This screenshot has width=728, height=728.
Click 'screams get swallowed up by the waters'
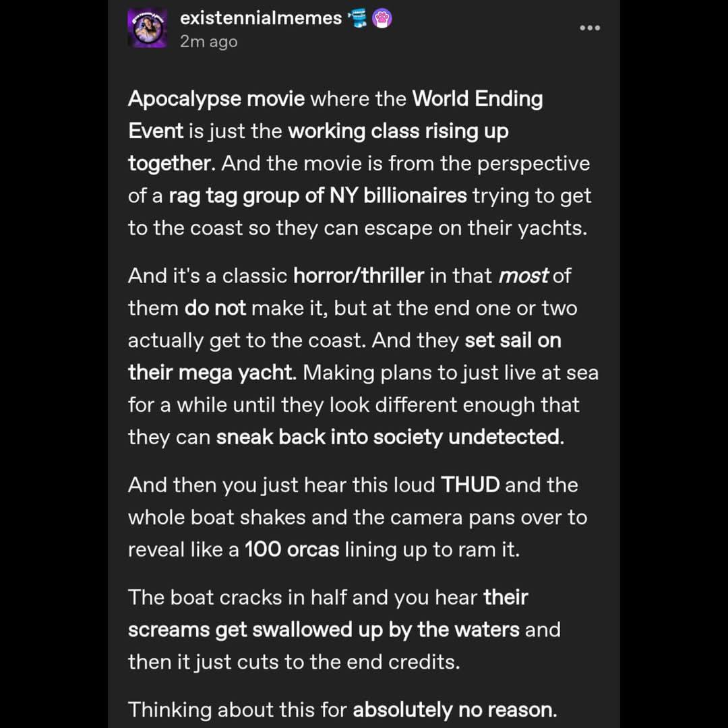click(x=324, y=630)
